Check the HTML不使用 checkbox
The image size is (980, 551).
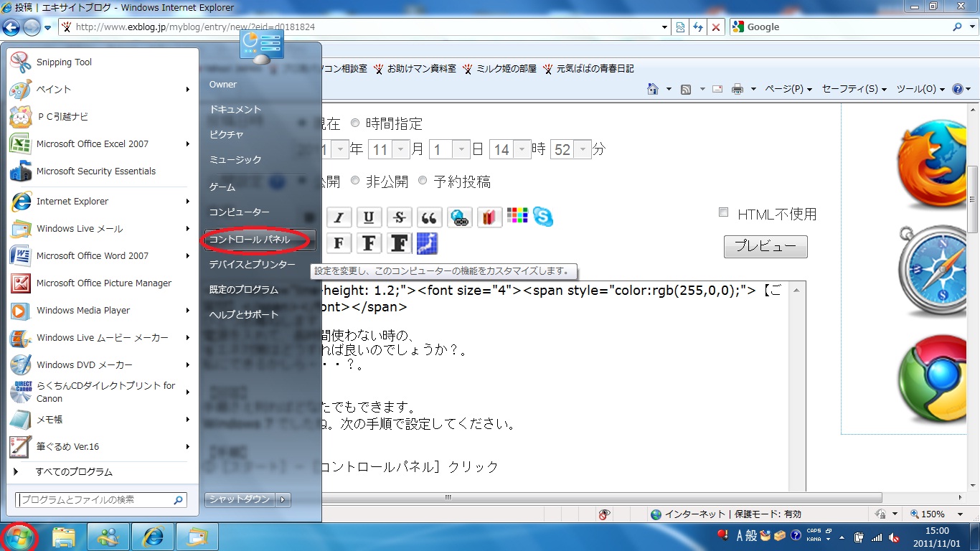(x=724, y=212)
